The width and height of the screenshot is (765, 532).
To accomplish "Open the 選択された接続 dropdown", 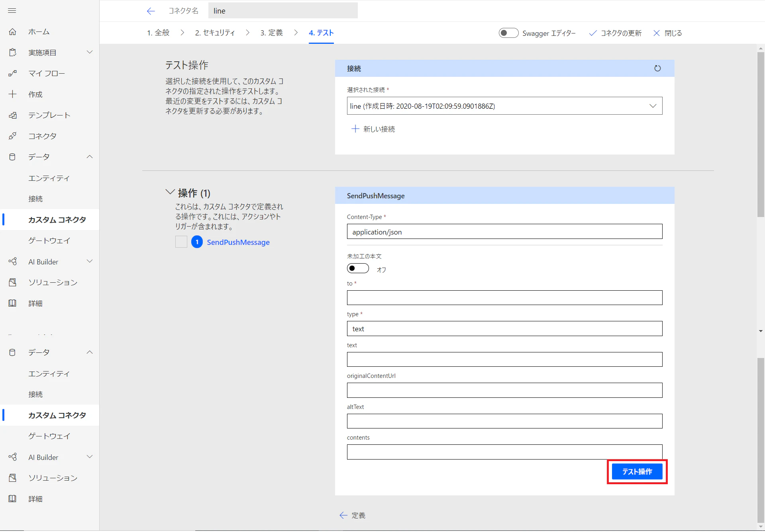I will pyautogui.click(x=504, y=106).
